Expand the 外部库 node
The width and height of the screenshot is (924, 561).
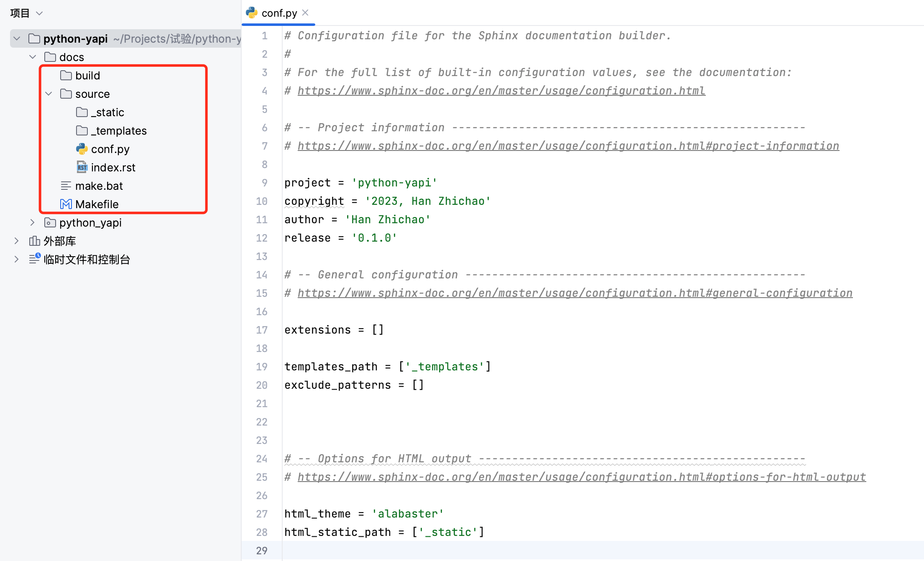(x=17, y=241)
